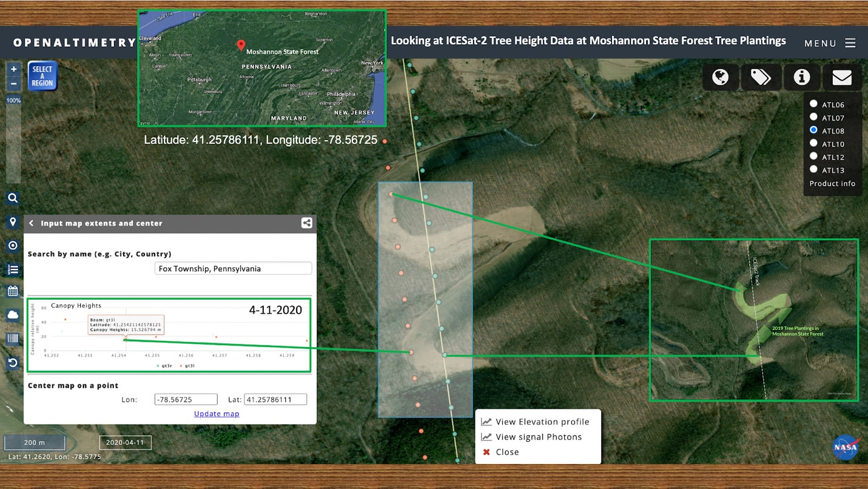Click the Select a Region button
The width and height of the screenshot is (868, 489).
[x=42, y=76]
